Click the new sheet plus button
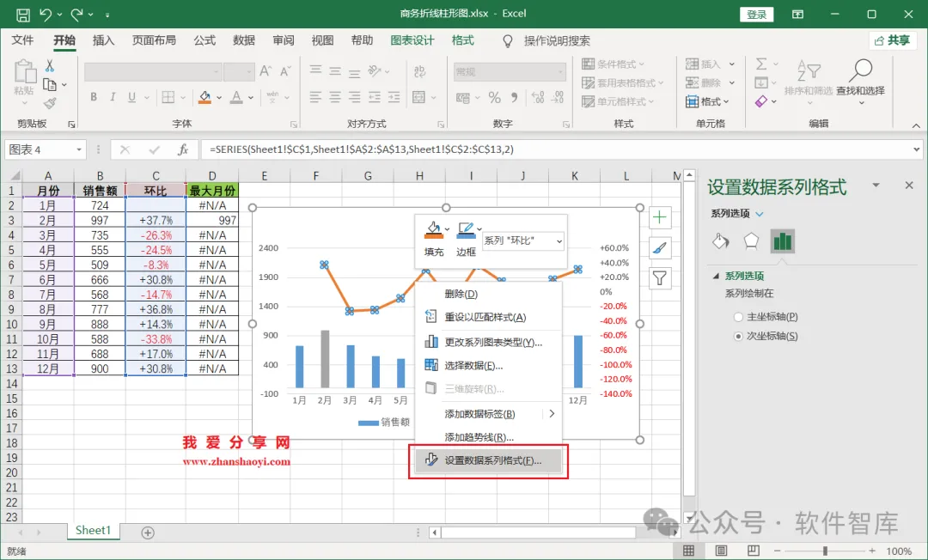The height and width of the screenshot is (560, 928). pos(148,533)
